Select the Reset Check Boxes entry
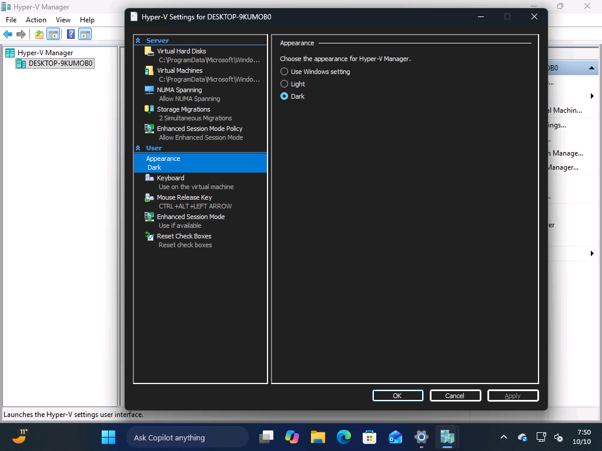Viewport: 602px width, 451px height. pyautogui.click(x=200, y=240)
